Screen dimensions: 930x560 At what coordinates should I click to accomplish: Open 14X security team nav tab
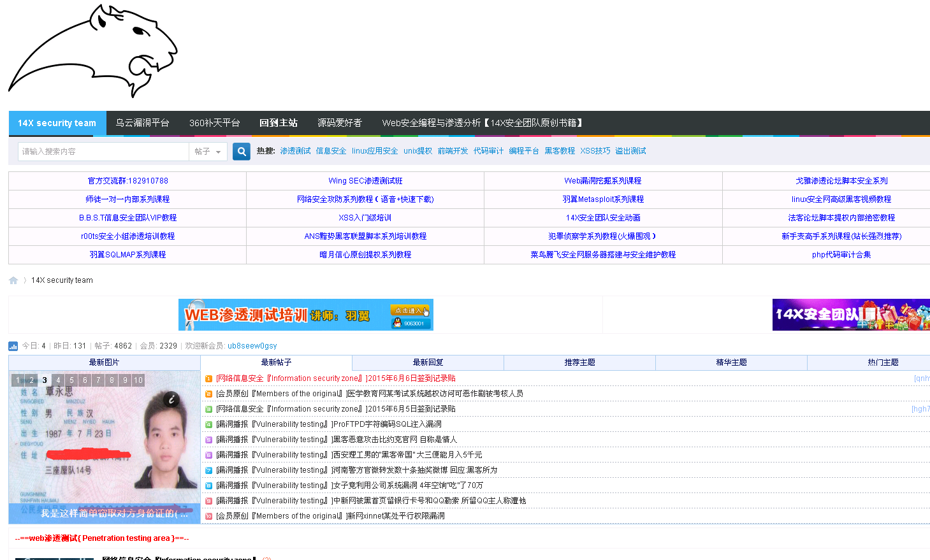[57, 123]
